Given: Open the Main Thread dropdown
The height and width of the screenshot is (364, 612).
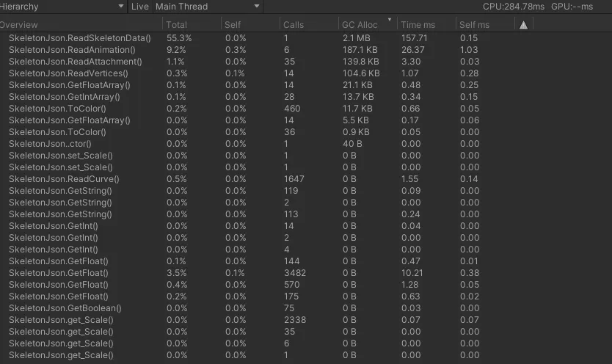Looking at the screenshot, I should point(208,7).
